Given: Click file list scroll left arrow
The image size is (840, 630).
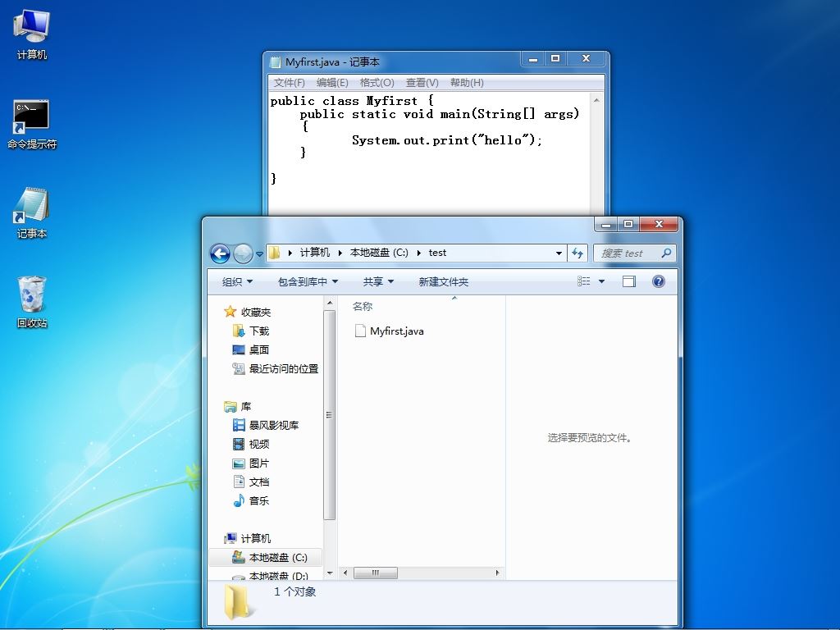Looking at the screenshot, I should [345, 573].
